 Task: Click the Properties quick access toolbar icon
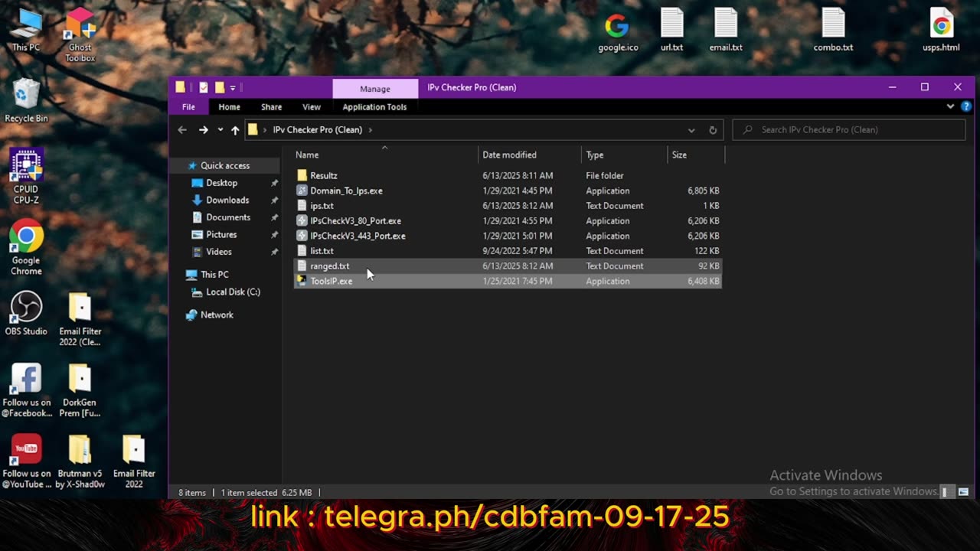tap(204, 87)
